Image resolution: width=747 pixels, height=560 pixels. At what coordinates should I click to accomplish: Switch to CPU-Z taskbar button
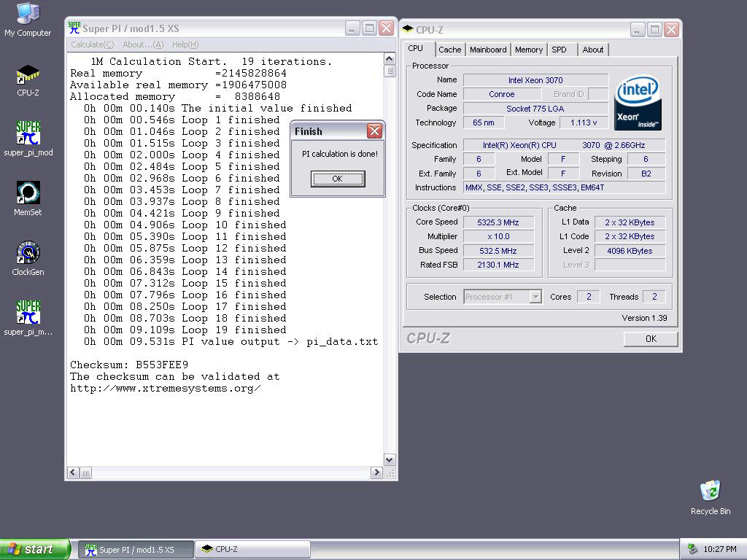(x=252, y=550)
